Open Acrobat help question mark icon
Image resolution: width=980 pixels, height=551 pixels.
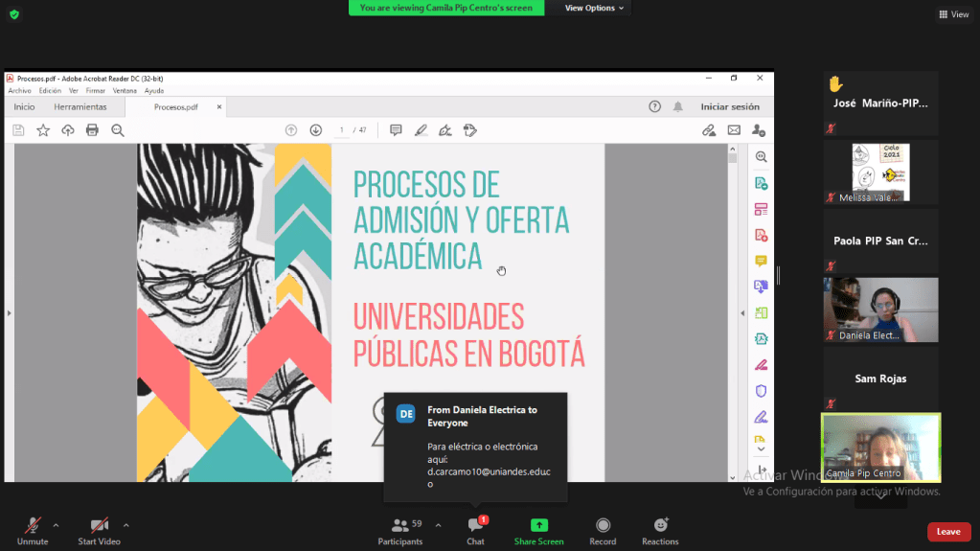[655, 106]
